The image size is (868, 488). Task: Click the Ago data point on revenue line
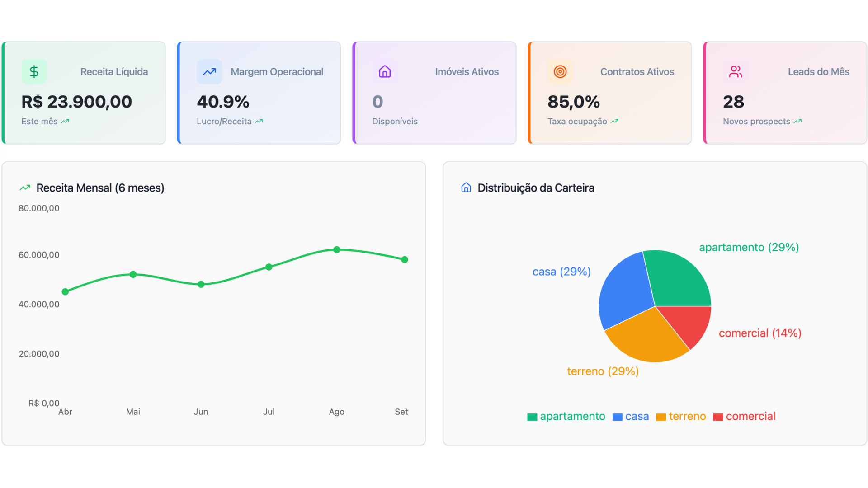[337, 249]
